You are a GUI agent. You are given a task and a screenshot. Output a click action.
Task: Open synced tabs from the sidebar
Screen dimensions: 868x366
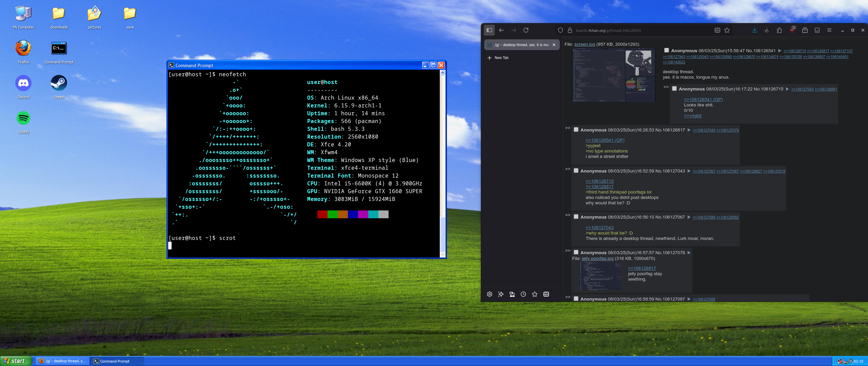[x=512, y=294]
